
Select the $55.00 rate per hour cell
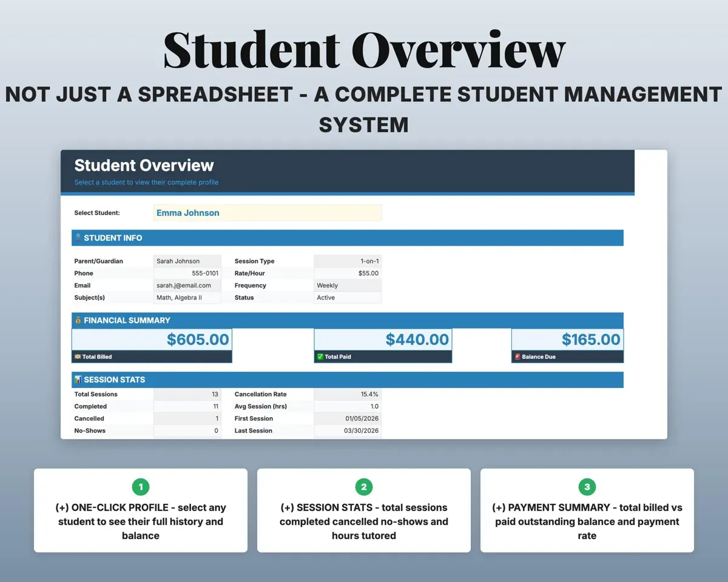[x=348, y=273]
